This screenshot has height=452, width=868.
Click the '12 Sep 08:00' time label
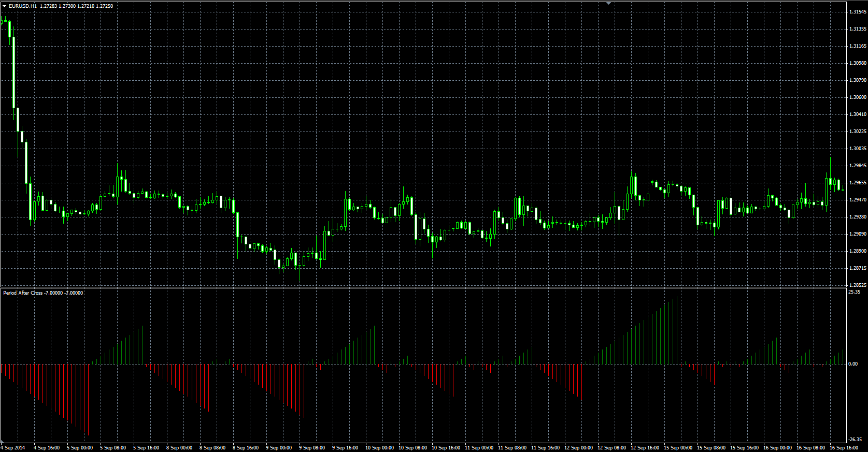(x=611, y=448)
